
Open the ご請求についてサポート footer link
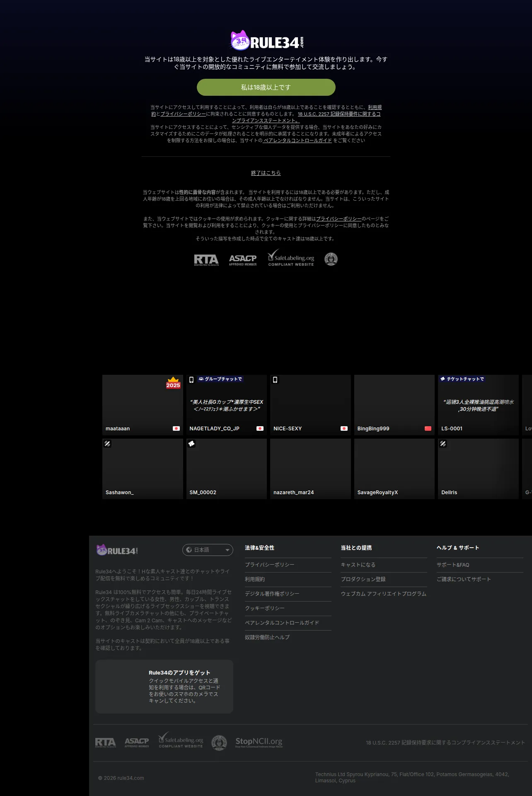tap(464, 579)
